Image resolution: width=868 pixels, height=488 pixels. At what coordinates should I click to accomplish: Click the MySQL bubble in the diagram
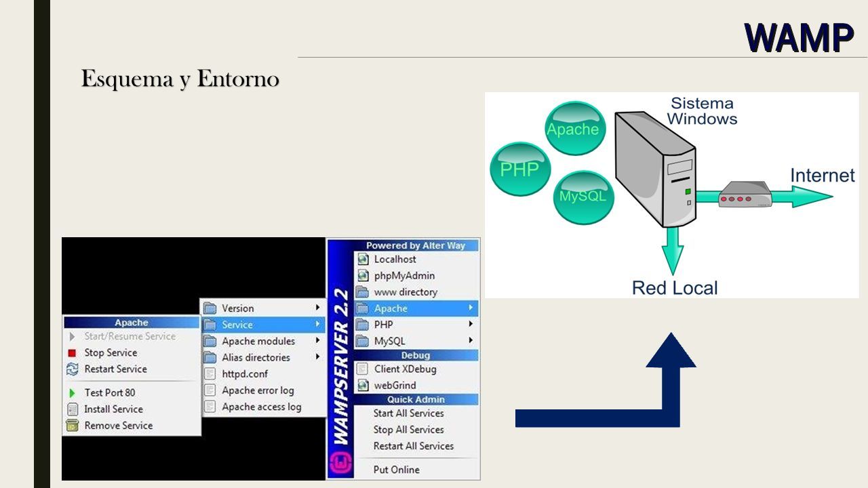(x=583, y=197)
